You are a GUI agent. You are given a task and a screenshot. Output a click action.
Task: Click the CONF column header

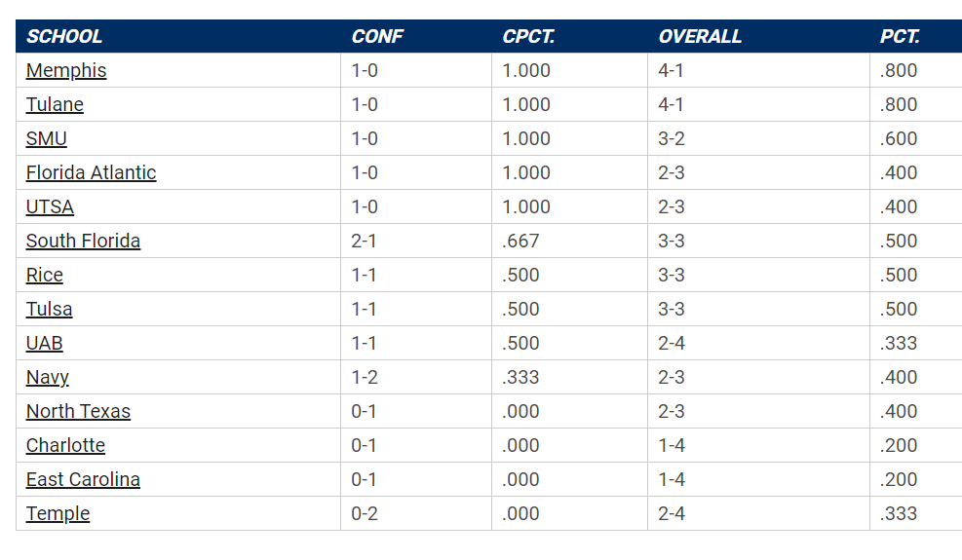376,36
